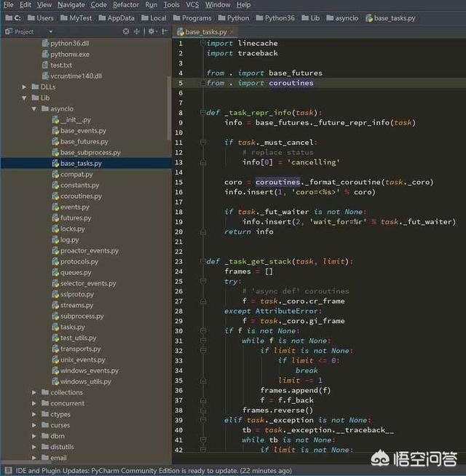Click the hide Project panel icon
The image size is (466, 476).
click(x=165, y=31)
